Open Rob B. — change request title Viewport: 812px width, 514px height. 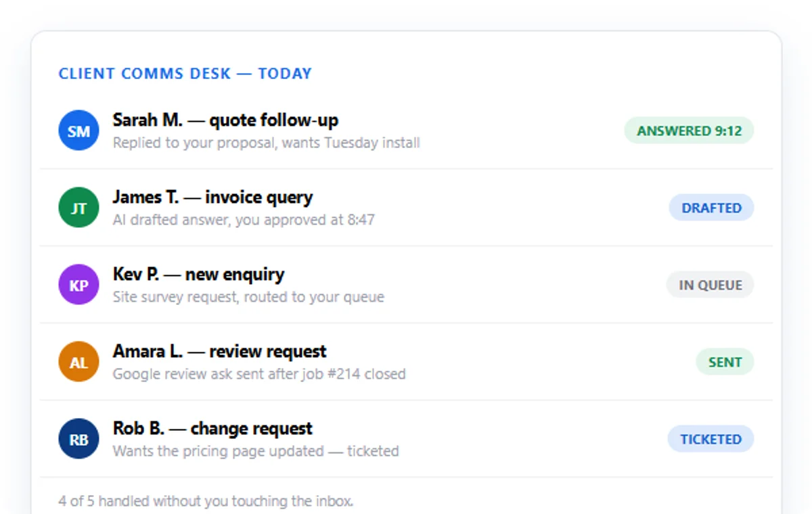tap(212, 429)
